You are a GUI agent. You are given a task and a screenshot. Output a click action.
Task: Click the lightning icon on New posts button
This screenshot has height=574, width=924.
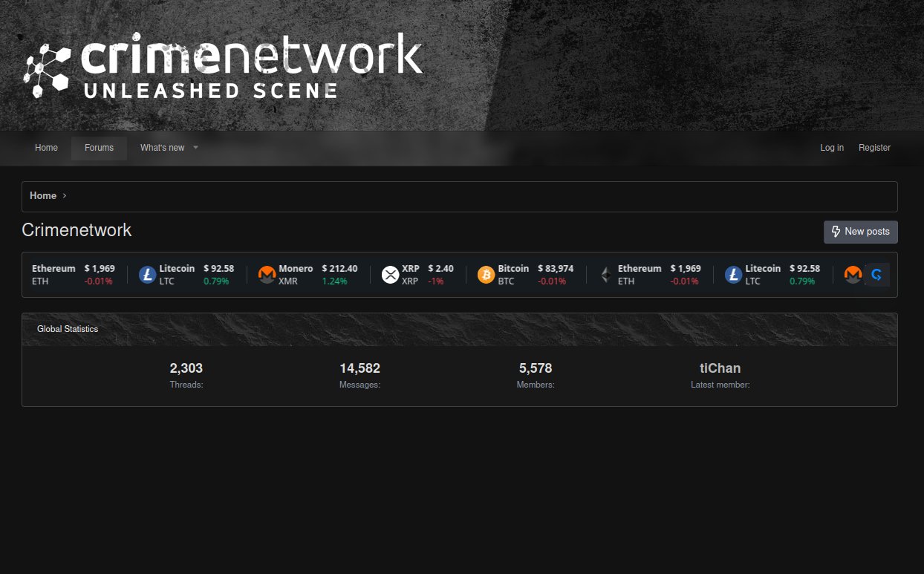[x=836, y=232]
